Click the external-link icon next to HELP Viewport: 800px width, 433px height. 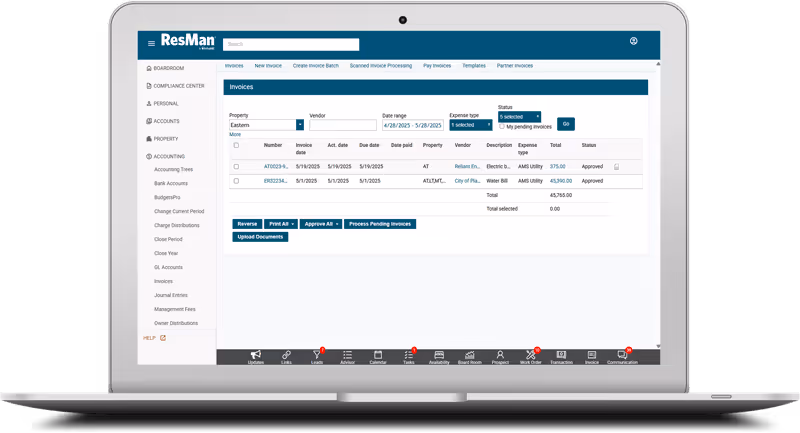point(163,338)
